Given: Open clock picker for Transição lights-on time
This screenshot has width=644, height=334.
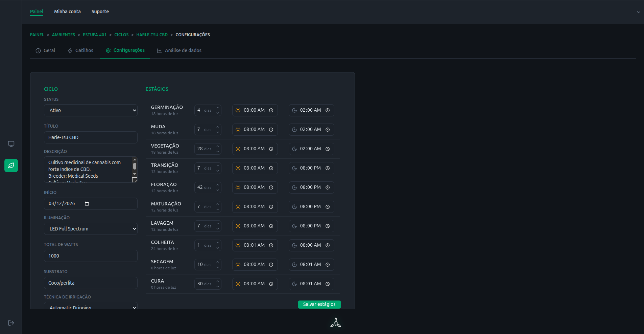Looking at the screenshot, I should pos(271,168).
